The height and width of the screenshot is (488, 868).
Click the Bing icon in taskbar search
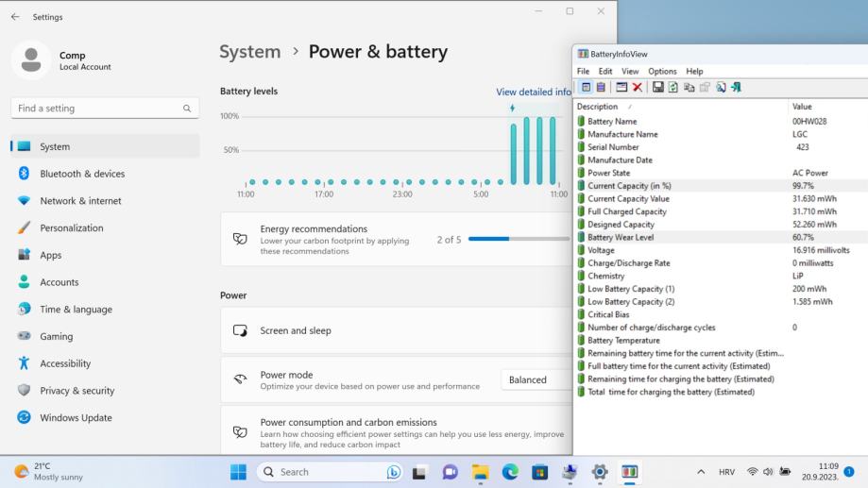point(394,472)
